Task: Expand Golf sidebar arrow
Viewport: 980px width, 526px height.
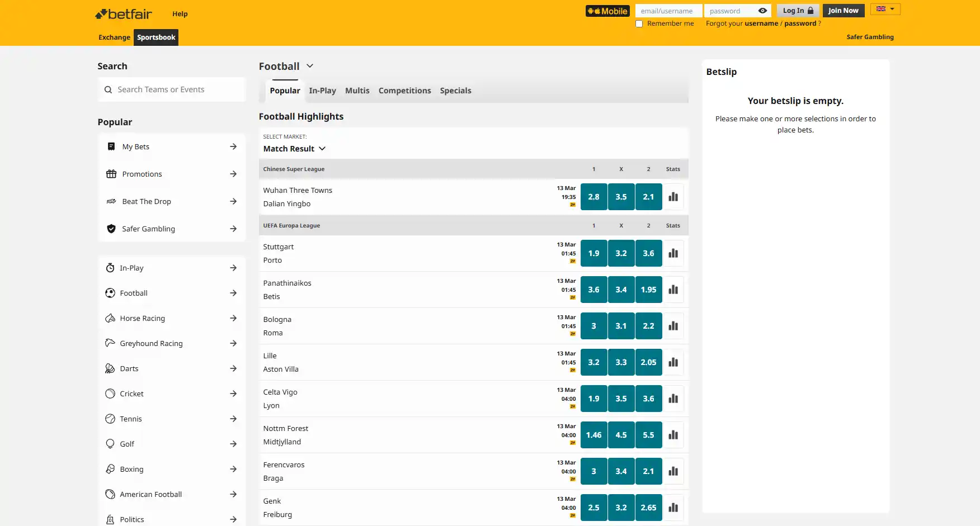Action: pos(233,444)
